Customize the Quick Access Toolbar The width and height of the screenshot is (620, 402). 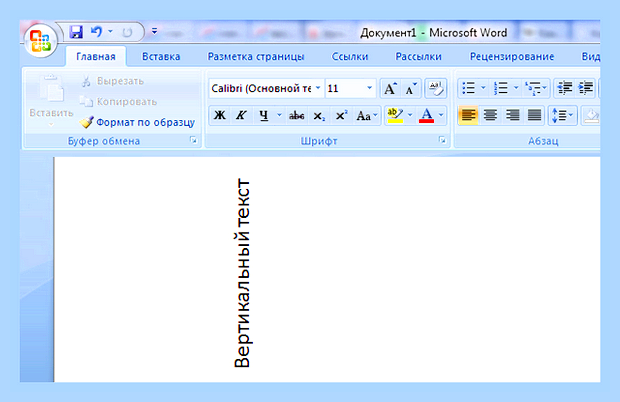point(155,31)
